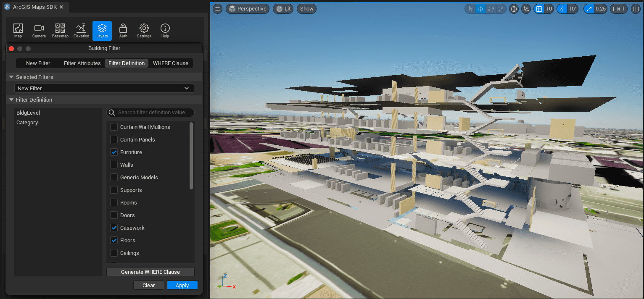Click the Settings gear icon
Screen dimensions: 644x299
(144, 29)
